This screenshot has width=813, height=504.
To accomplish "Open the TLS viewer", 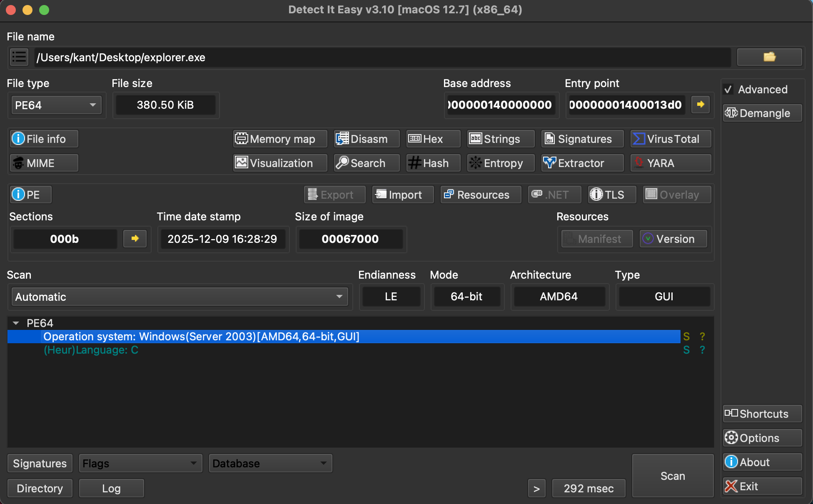I will [612, 195].
